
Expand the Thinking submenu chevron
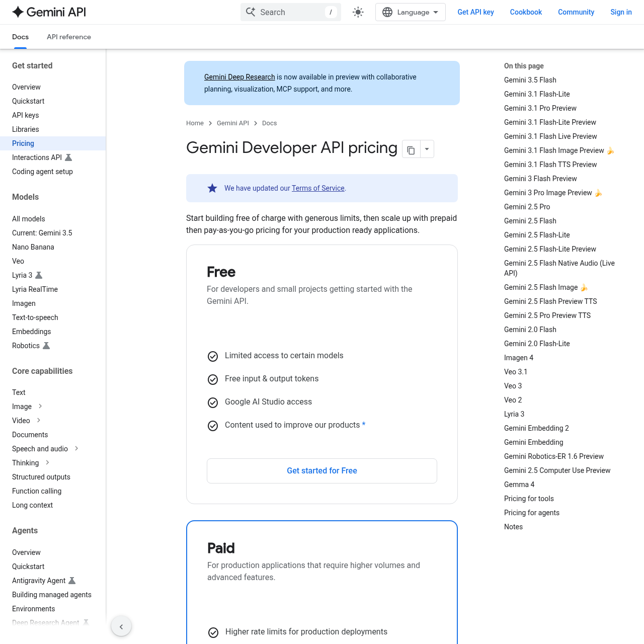click(x=47, y=462)
